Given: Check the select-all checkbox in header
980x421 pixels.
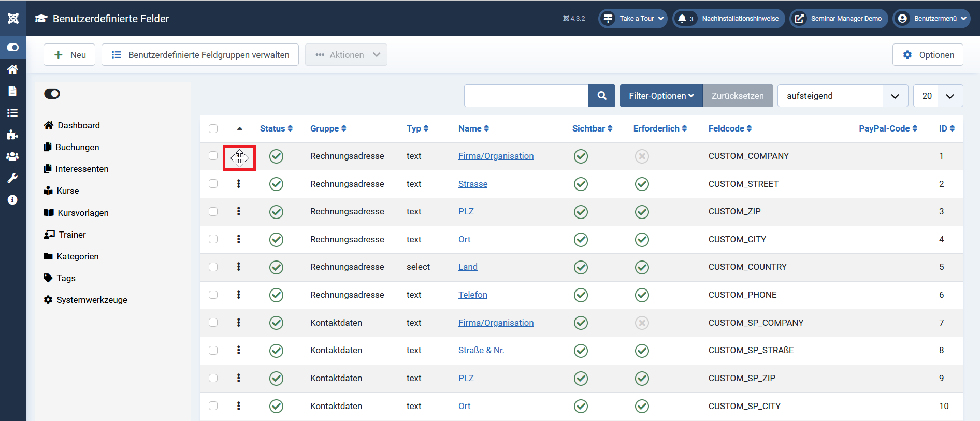Looking at the screenshot, I should coord(213,129).
